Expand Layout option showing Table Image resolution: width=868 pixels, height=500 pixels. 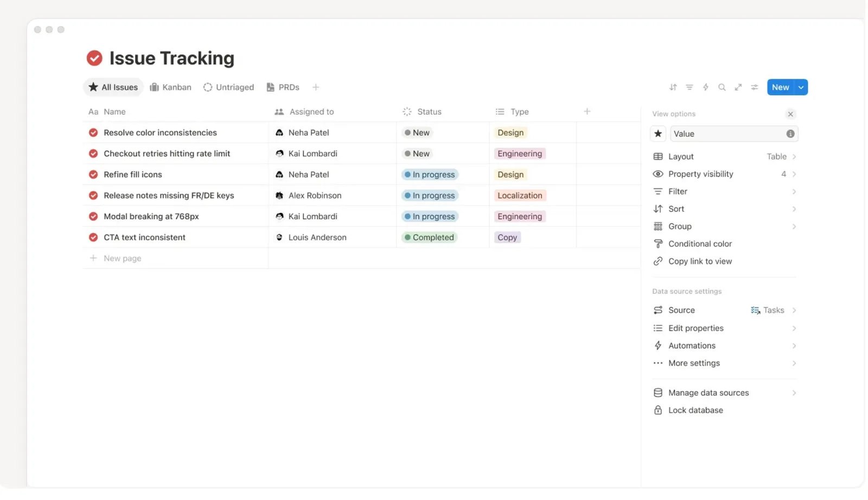coord(725,156)
